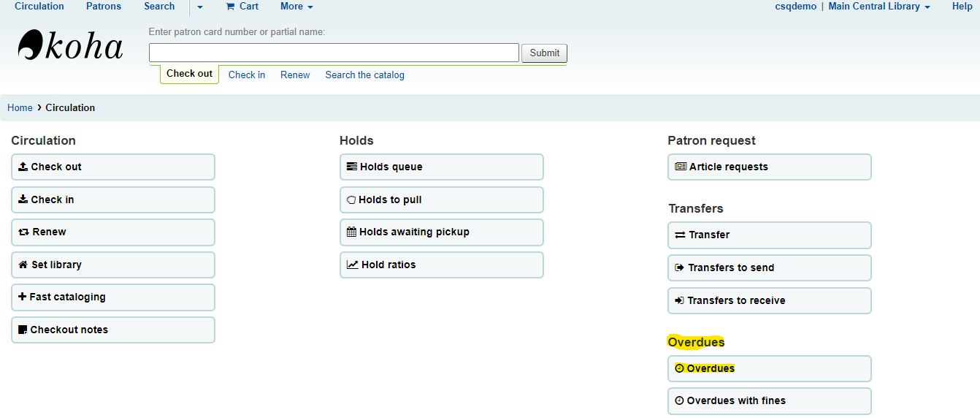Viewport: 980px width, 418px height.
Task: Click the Overdues with fines clock icon
Action: [x=679, y=400]
